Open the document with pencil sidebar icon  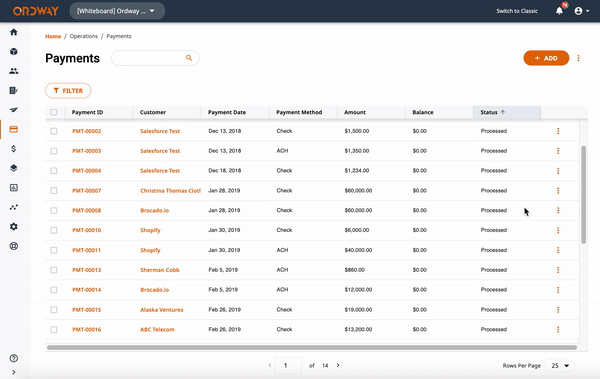click(x=14, y=90)
